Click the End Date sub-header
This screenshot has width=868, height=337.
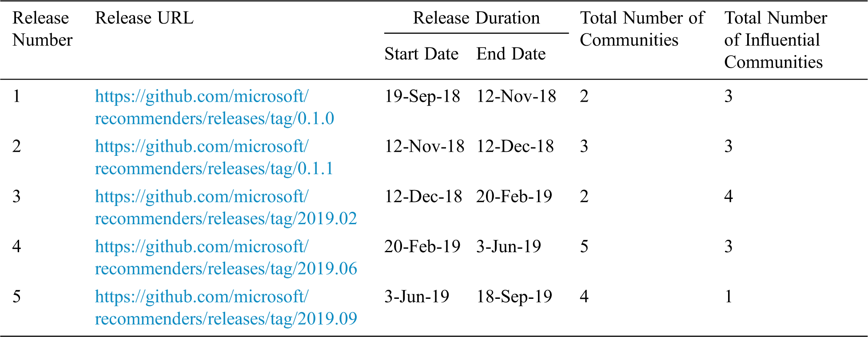(511, 54)
